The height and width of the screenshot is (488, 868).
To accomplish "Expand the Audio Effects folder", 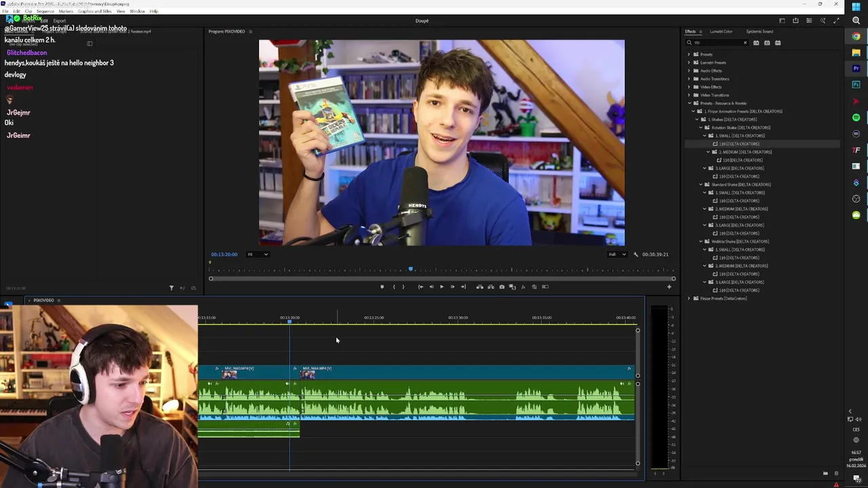I will (x=689, y=70).
